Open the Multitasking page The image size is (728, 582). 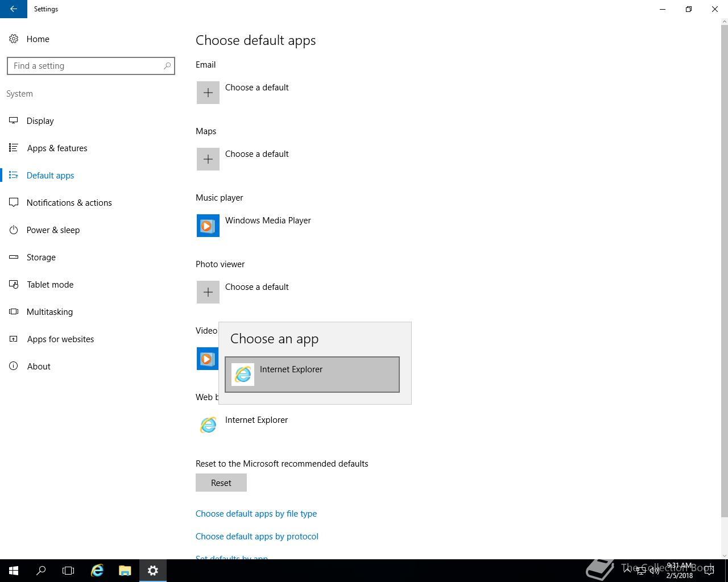click(49, 312)
